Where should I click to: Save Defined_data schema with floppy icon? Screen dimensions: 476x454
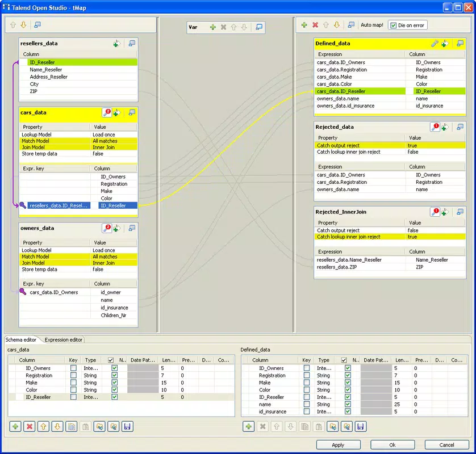pyautogui.click(x=361, y=427)
